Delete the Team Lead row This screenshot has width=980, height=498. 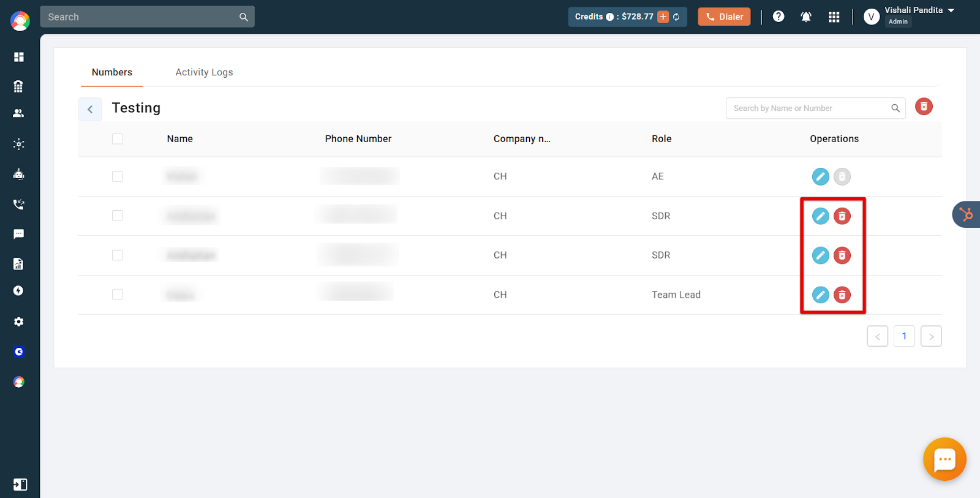click(842, 295)
